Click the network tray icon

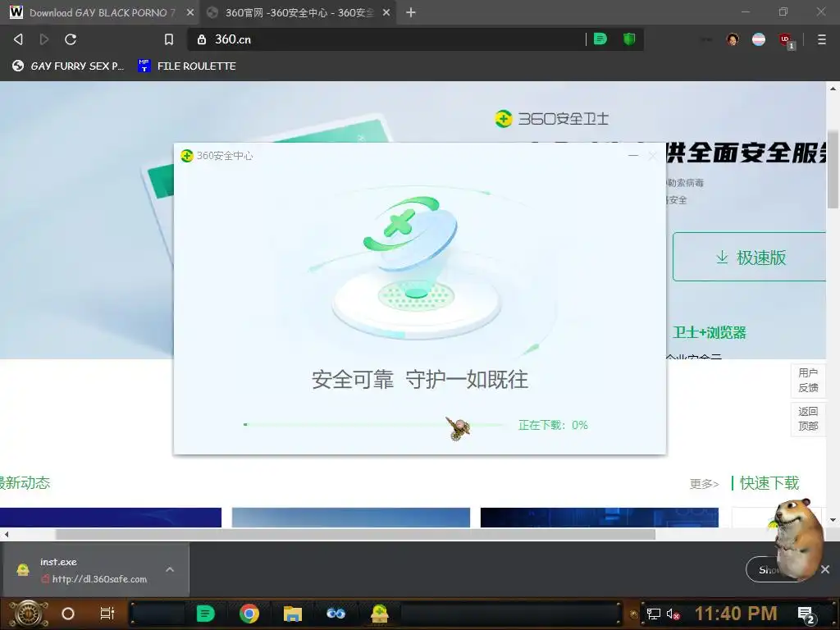[654, 614]
